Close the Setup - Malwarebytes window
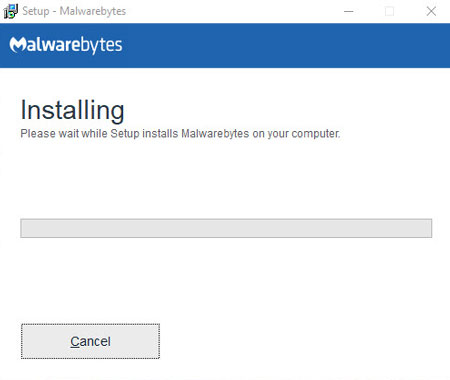 click(431, 11)
